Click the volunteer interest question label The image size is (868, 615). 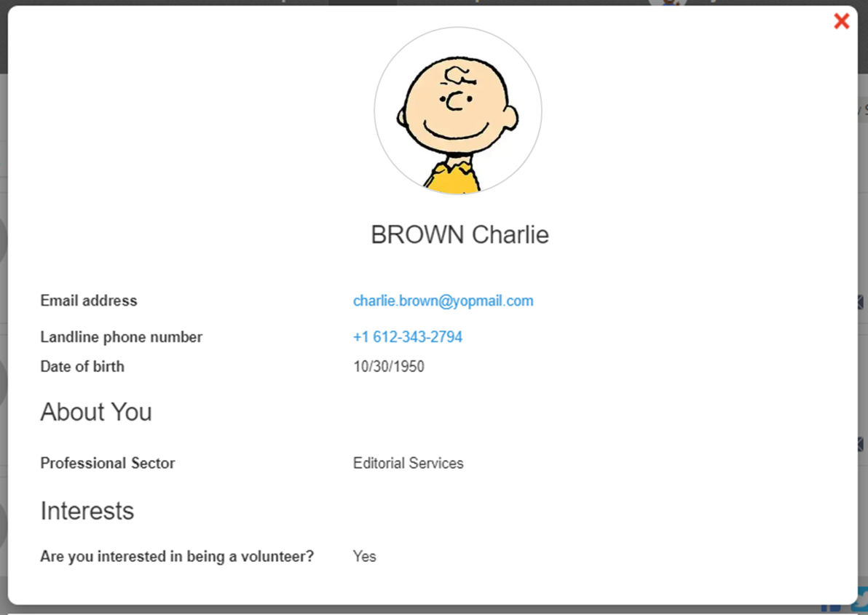tap(177, 557)
